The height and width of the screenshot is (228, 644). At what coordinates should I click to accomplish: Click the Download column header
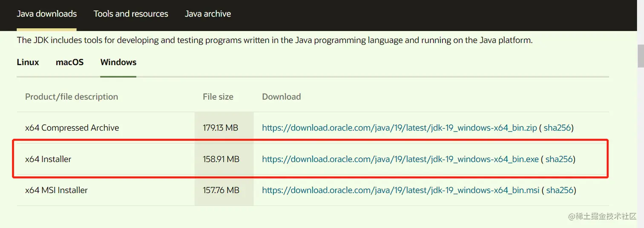[x=282, y=97]
